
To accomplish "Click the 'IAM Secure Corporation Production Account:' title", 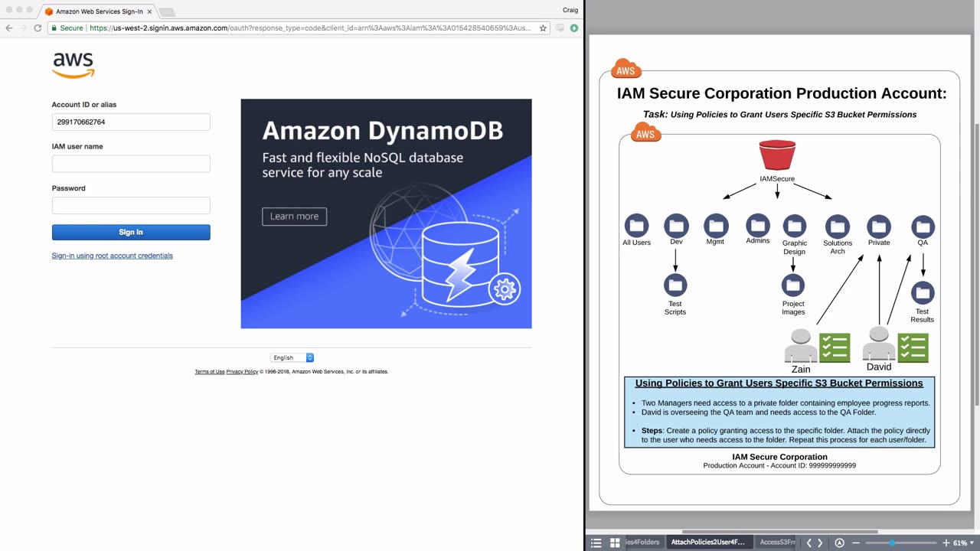I will coord(782,93).
